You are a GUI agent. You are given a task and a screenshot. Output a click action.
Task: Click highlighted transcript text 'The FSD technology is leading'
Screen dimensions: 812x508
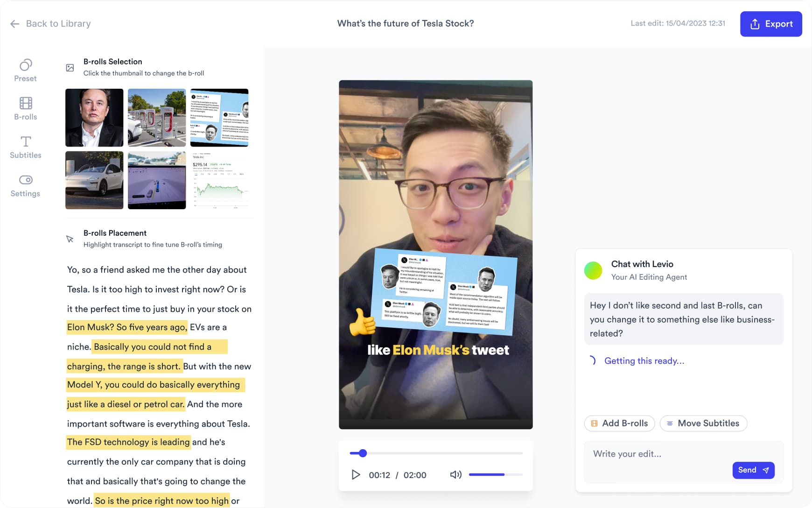(x=128, y=442)
